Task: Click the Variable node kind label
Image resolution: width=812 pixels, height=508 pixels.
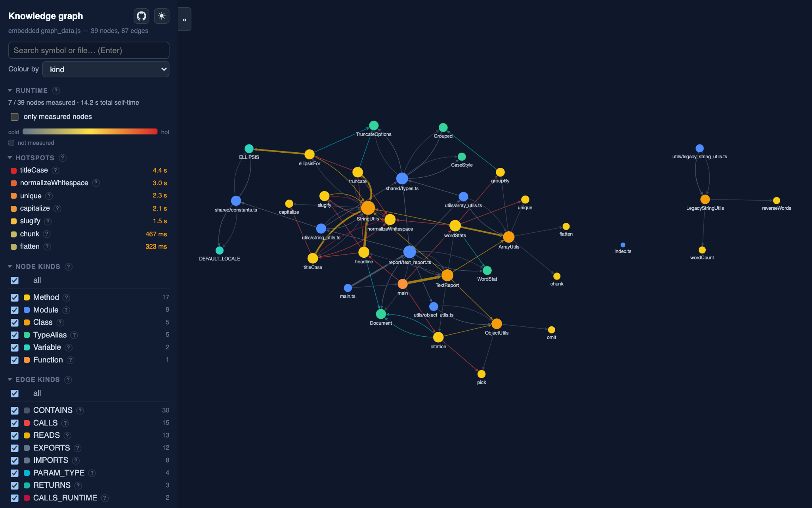Action: tap(47, 347)
